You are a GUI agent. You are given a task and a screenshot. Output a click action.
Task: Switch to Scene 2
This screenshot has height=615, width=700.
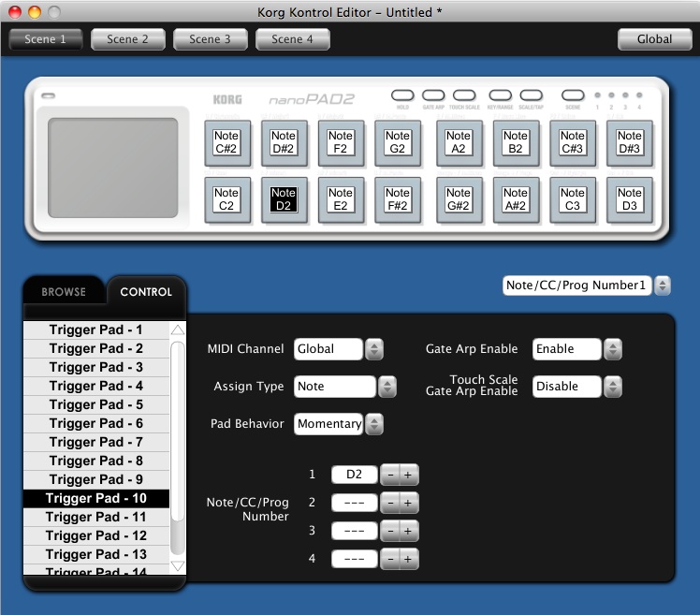point(127,39)
